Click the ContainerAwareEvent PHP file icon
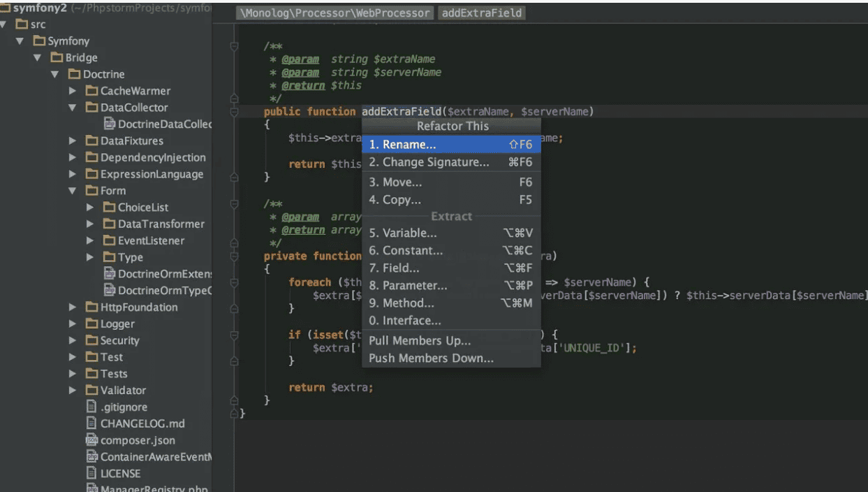 [91, 456]
